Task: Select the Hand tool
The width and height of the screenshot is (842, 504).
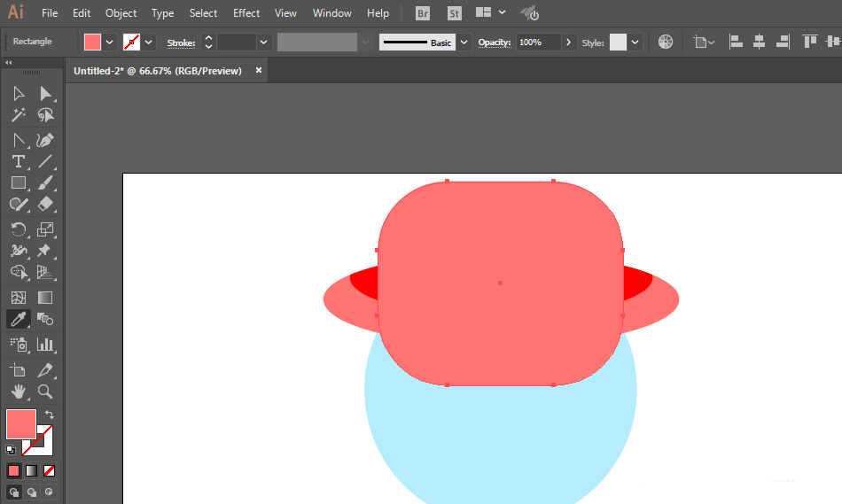Action: [19, 392]
